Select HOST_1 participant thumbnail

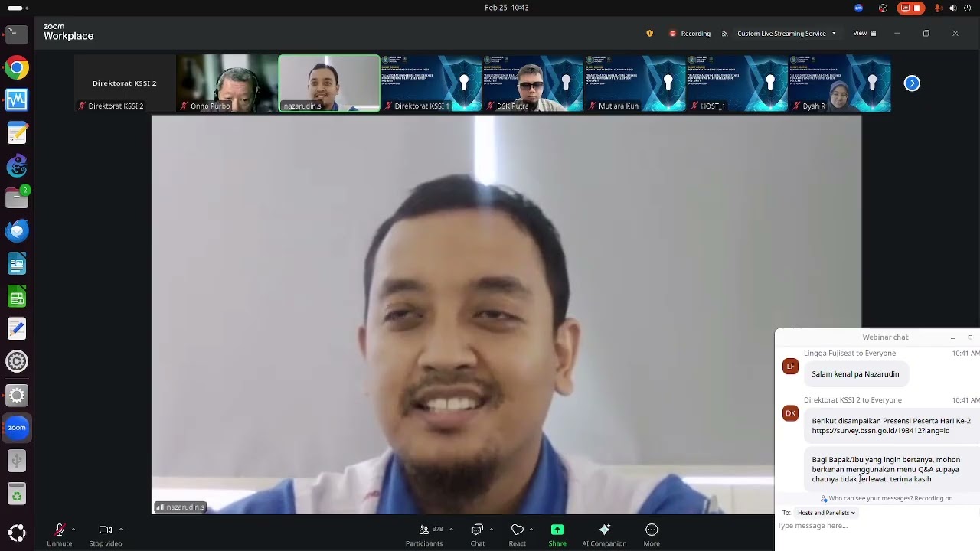(737, 83)
